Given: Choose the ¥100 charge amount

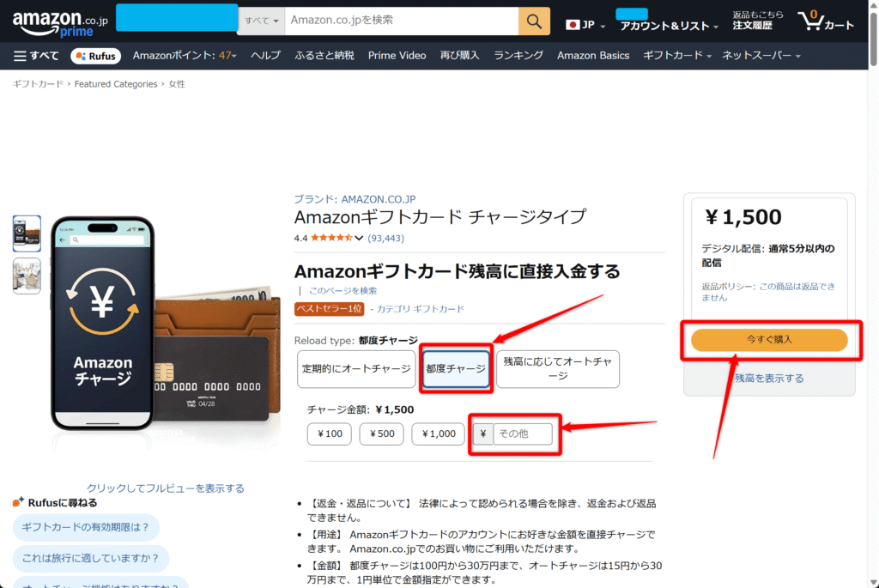Looking at the screenshot, I should click(x=329, y=433).
